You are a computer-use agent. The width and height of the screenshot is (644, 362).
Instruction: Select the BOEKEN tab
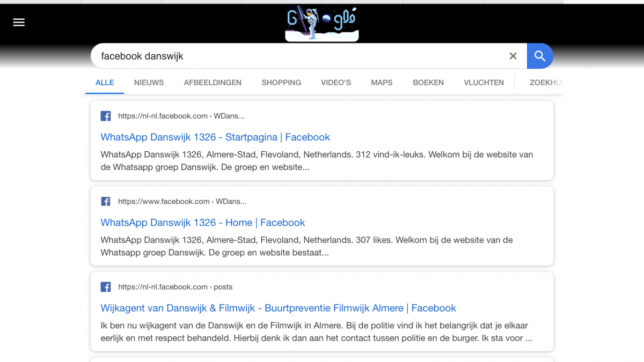[x=428, y=83]
